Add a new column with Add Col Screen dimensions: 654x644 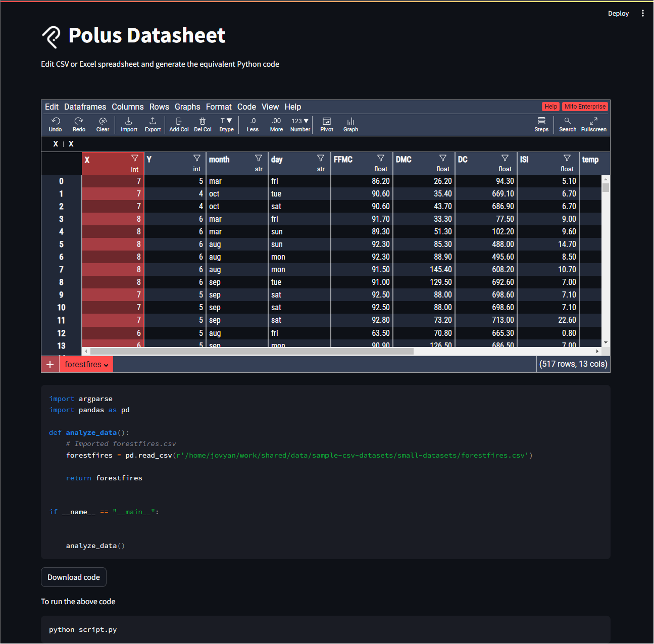point(179,124)
